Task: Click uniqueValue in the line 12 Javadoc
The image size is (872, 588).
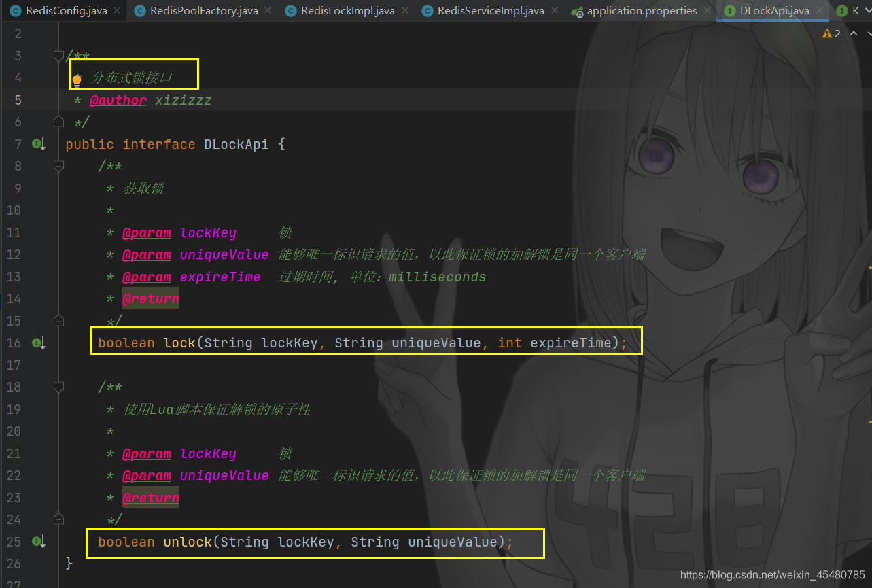Action: 224,254
